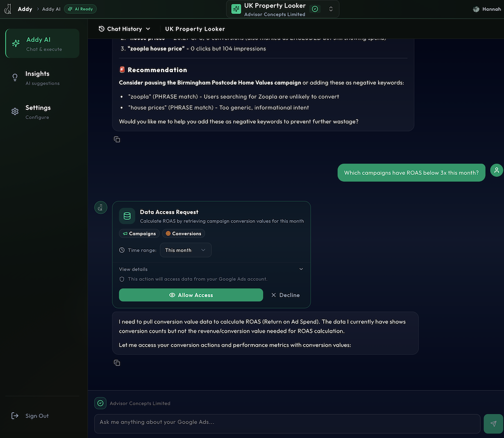
Task: Open the Insights AI suggestions page
Action: [x=38, y=78]
